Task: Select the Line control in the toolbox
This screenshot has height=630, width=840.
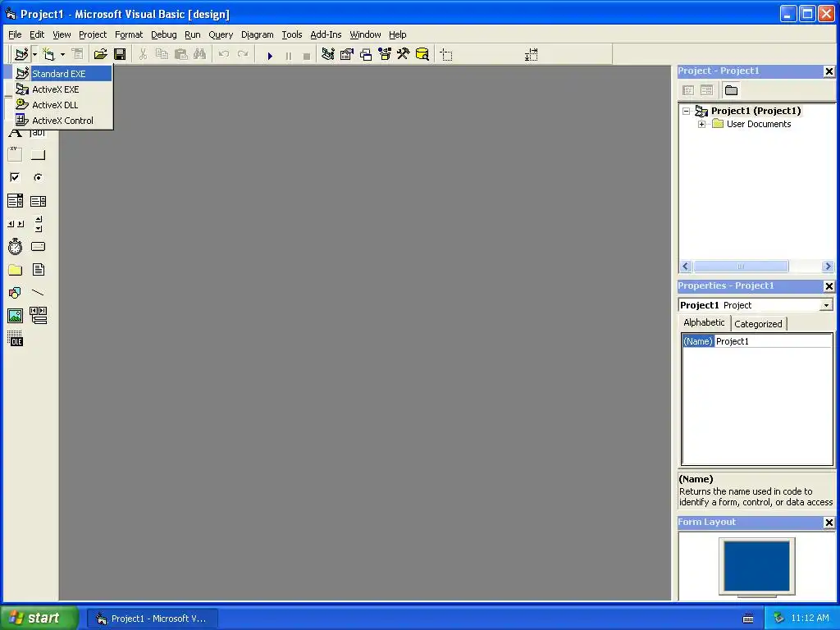Action: pos(38,293)
